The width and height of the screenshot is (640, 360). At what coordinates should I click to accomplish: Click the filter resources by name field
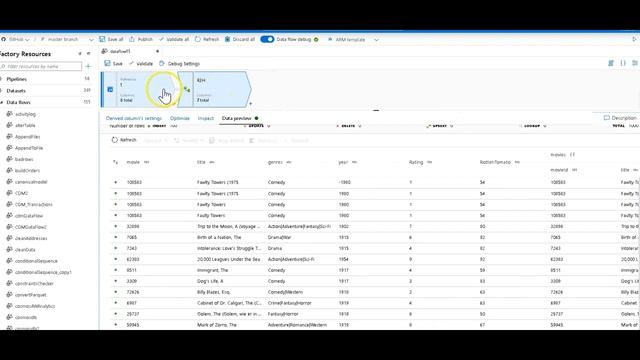tap(41, 66)
